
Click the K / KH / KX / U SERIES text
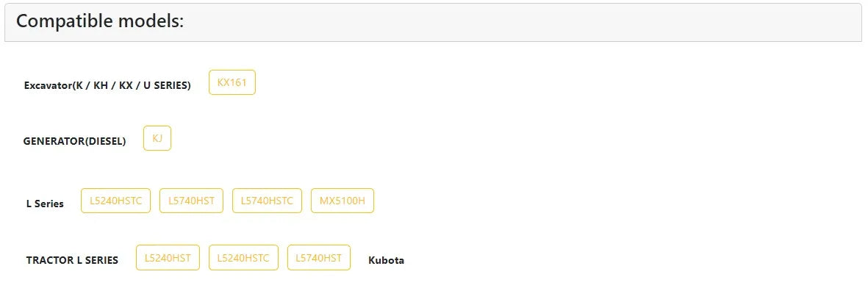coord(132,86)
